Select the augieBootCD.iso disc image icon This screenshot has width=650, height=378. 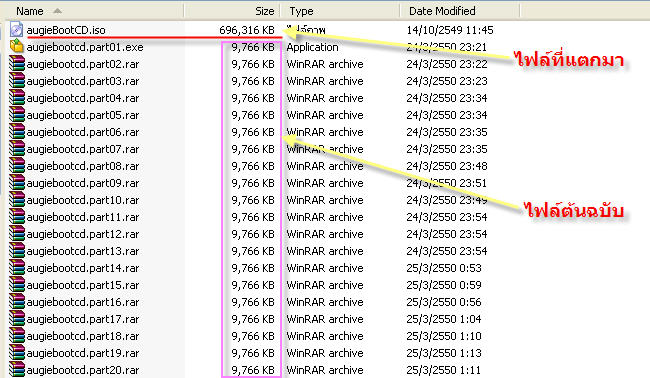16,29
